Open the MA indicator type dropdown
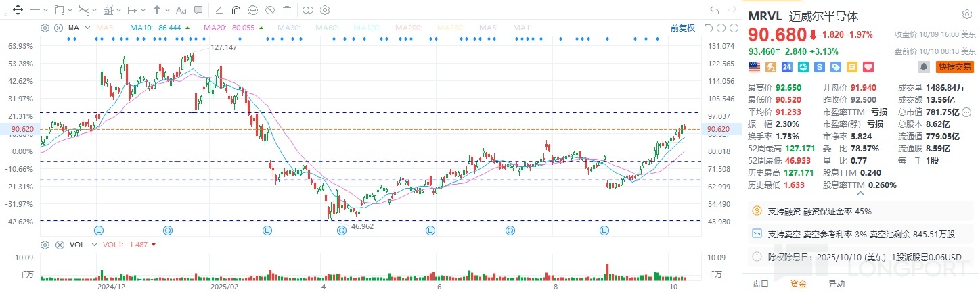980x292 pixels. pos(86,28)
